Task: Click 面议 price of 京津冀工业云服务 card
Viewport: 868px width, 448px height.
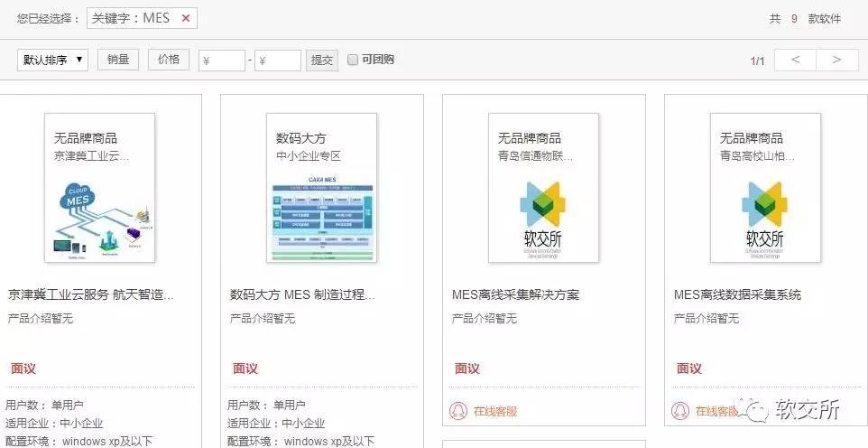Action: click(x=23, y=369)
